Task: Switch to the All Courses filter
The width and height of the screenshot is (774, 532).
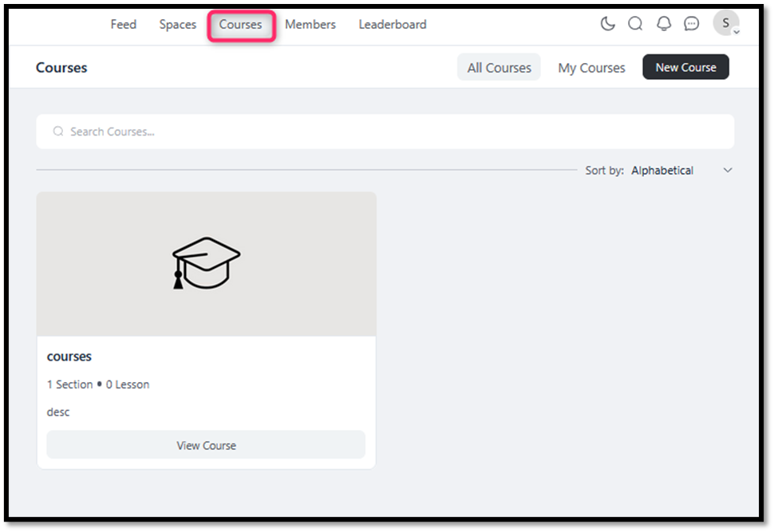Action: [x=499, y=68]
